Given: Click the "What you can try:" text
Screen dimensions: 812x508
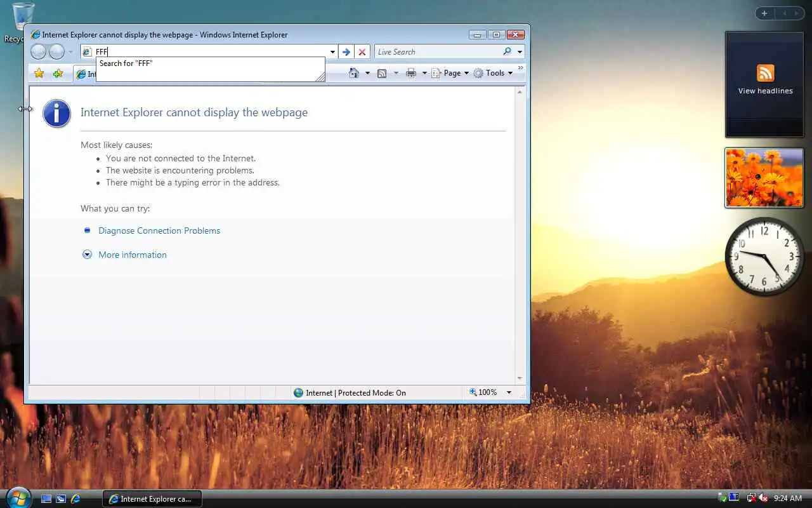Looking at the screenshot, I should coord(115,208).
